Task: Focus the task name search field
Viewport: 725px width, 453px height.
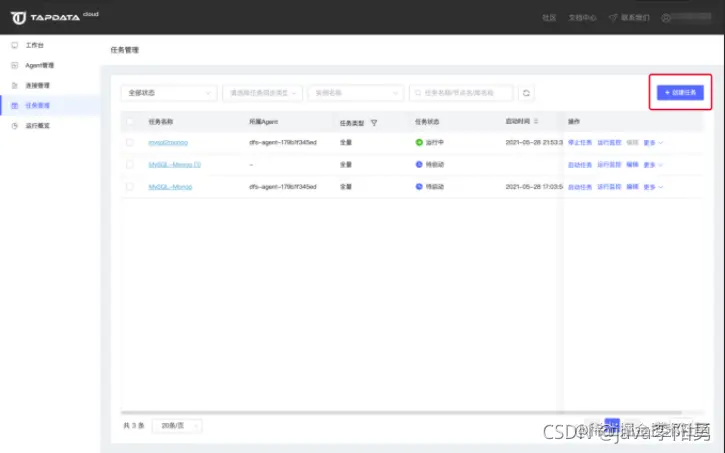Action: click(461, 93)
